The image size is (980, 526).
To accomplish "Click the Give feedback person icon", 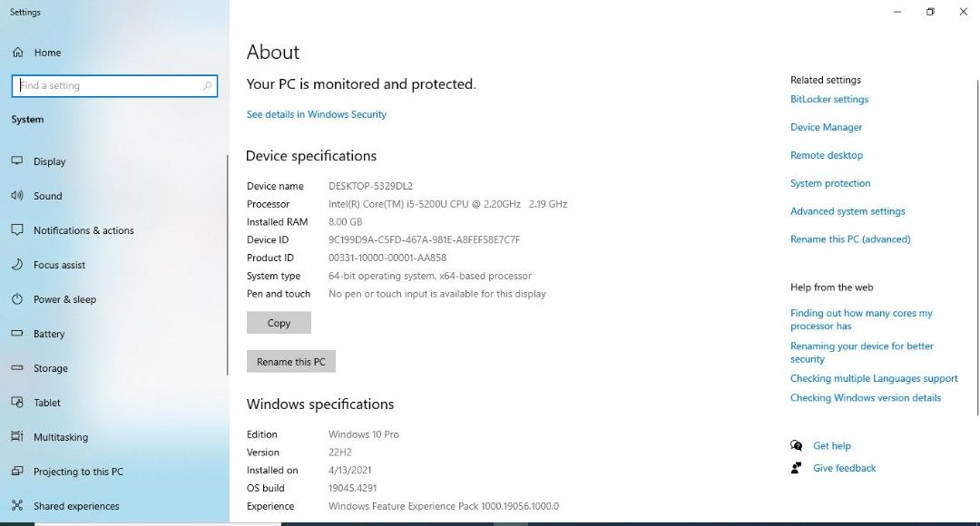I will tap(797, 468).
